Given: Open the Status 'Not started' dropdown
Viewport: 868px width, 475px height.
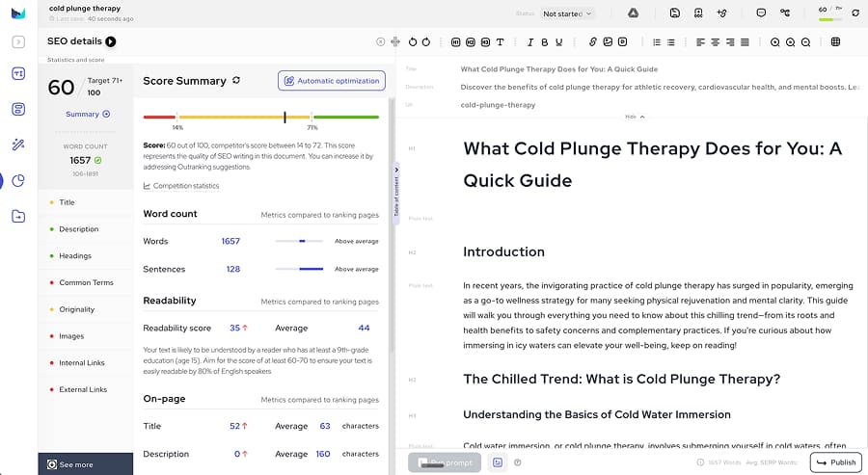Looking at the screenshot, I should 567,14.
